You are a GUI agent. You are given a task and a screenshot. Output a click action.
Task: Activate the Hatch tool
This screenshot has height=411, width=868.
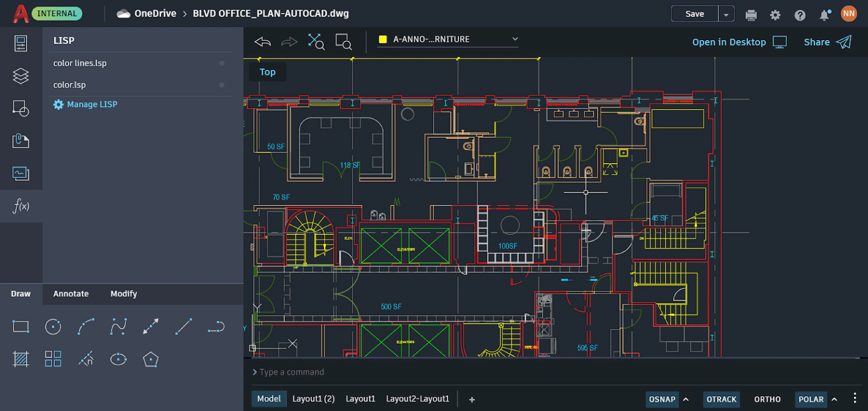(x=21, y=358)
